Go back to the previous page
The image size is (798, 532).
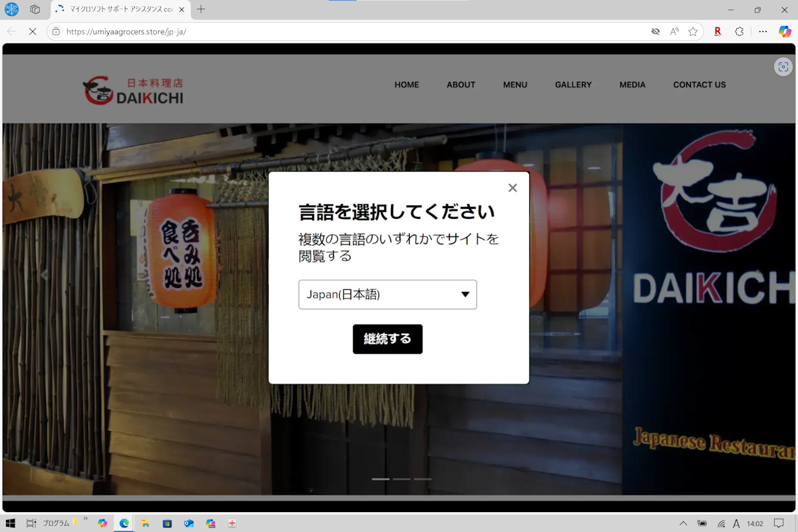(11, 31)
